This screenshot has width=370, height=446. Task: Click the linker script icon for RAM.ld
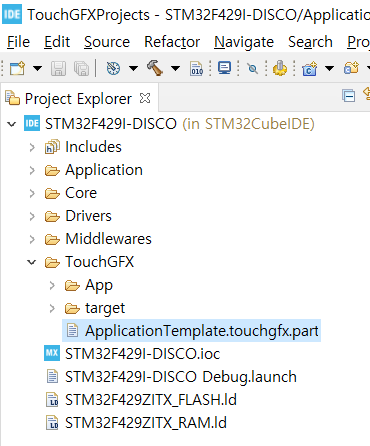click(52, 423)
